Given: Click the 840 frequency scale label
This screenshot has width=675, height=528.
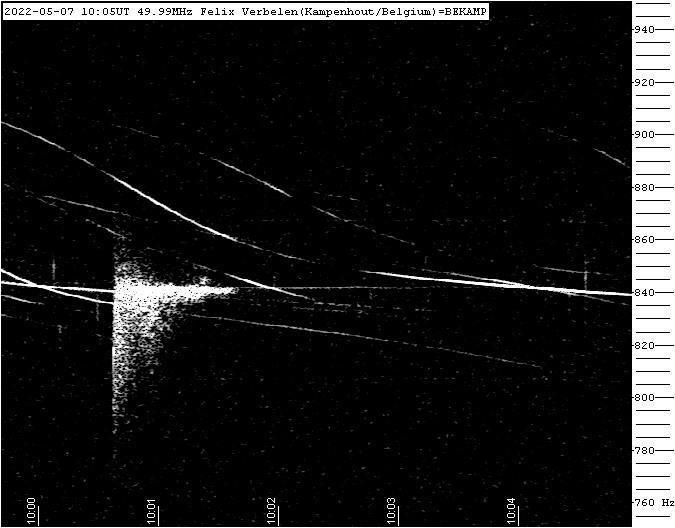Looking at the screenshot, I should (645, 293).
